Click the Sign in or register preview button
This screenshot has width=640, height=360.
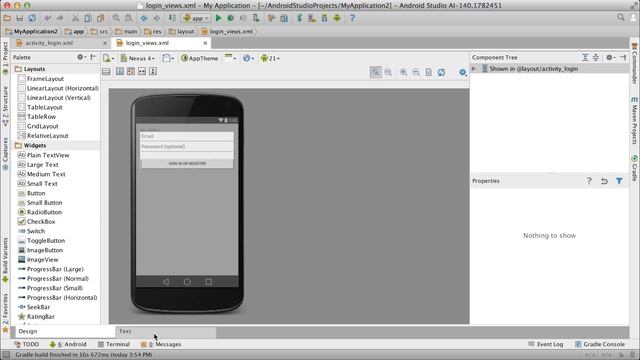[x=187, y=163]
